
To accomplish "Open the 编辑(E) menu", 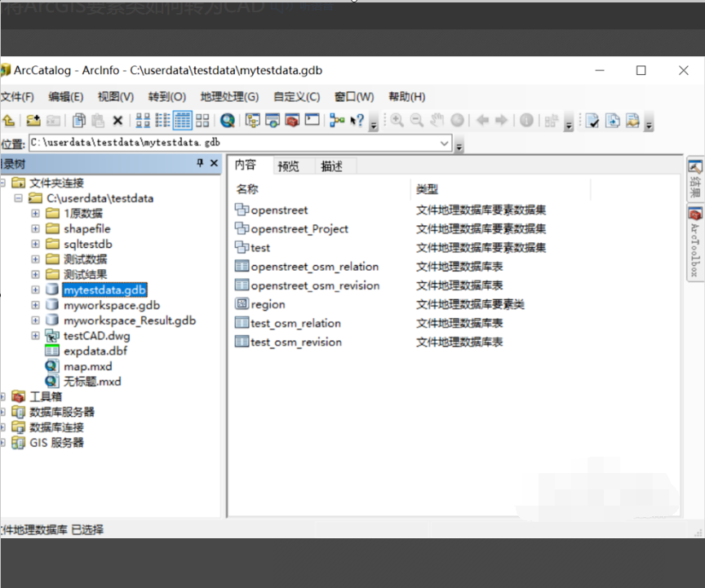I will [x=65, y=97].
